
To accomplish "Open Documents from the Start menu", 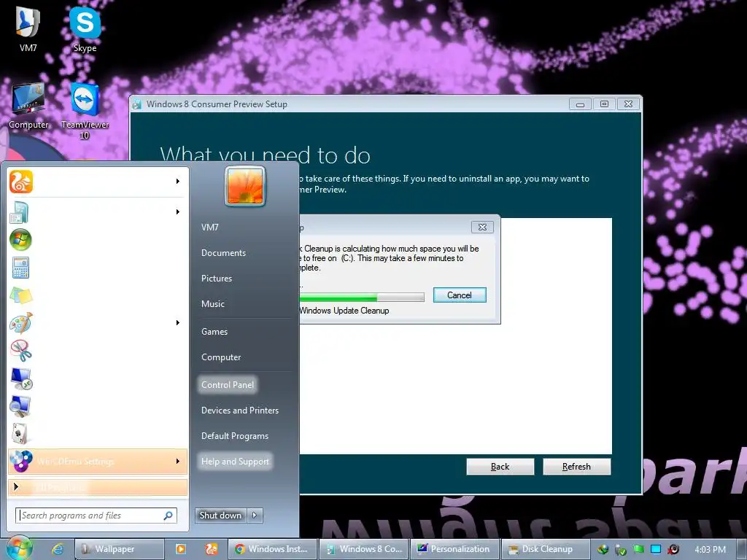I will click(x=223, y=253).
